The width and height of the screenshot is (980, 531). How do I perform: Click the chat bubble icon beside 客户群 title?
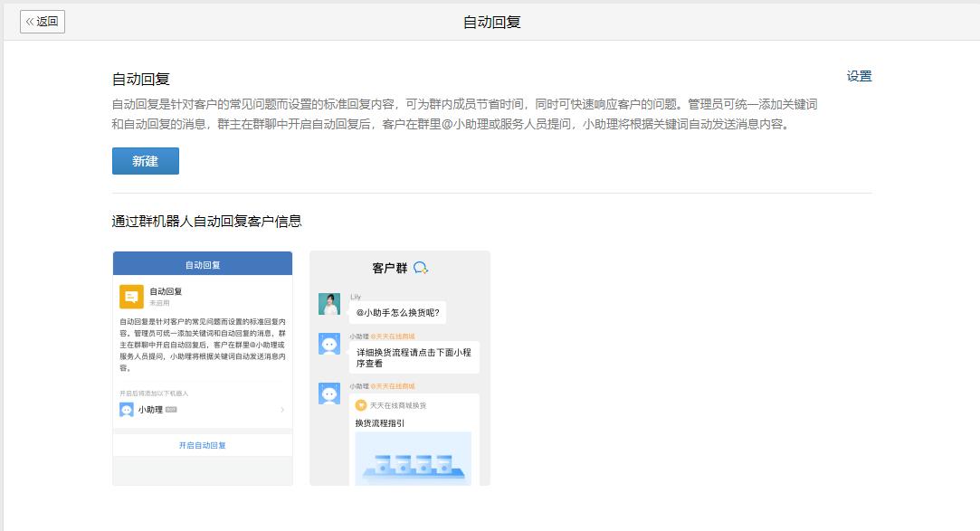tap(421, 267)
